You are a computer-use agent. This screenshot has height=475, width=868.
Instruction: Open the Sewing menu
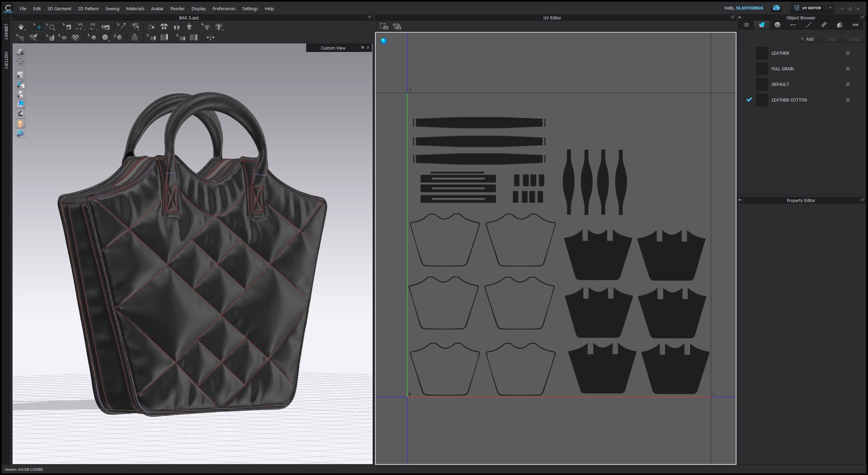pos(112,9)
